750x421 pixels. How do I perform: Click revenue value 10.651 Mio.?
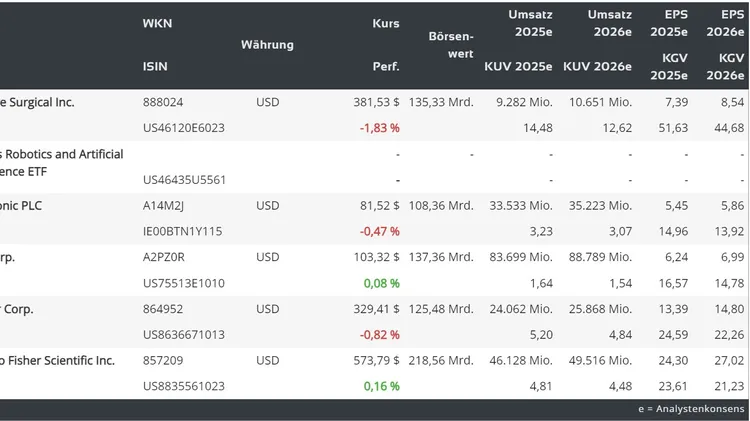[x=600, y=102]
